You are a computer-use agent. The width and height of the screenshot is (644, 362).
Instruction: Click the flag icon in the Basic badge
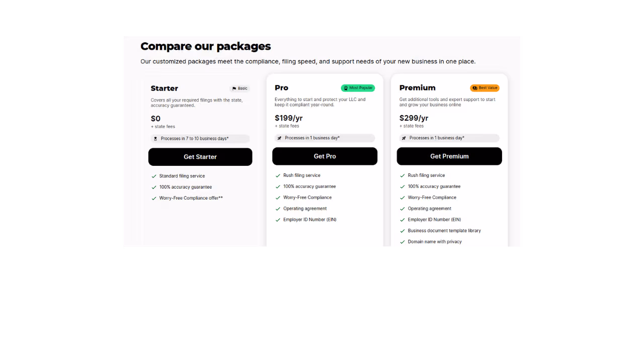click(234, 88)
